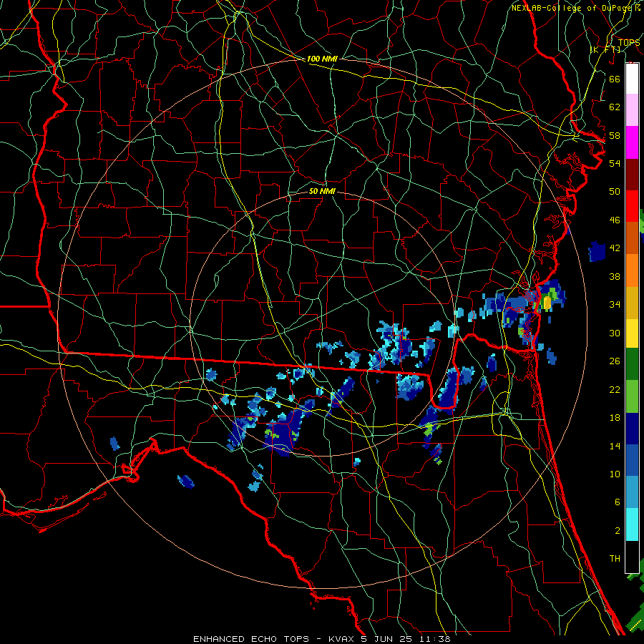
Task: Click the legend value '46'
Action: coord(615,220)
